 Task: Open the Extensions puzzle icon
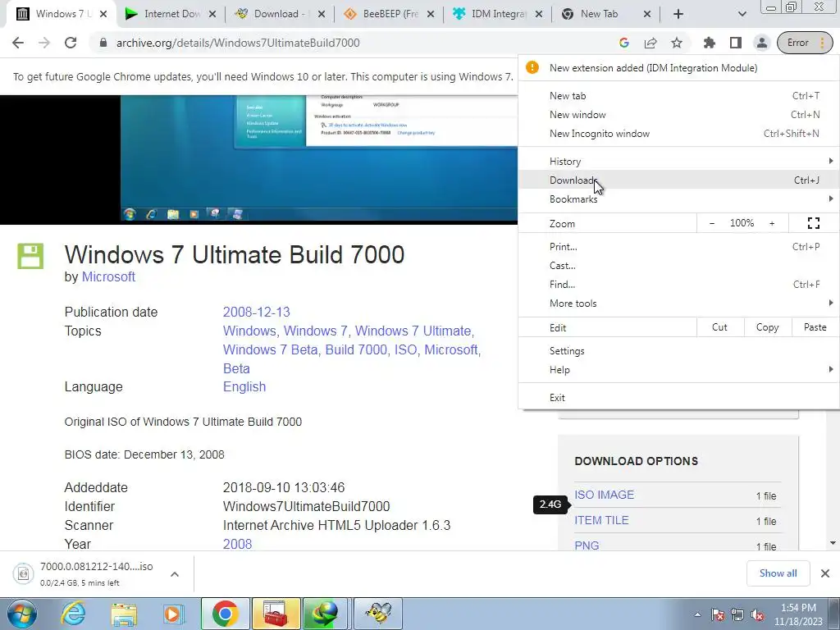[x=710, y=43]
